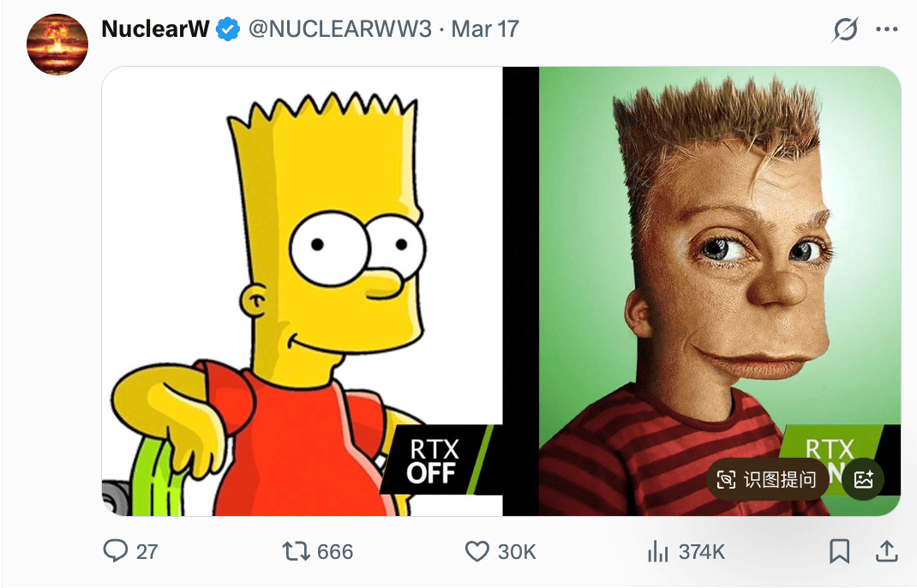Click the reply speech bubble icon
Viewport: 917px width, 588px height.
pyautogui.click(x=115, y=551)
